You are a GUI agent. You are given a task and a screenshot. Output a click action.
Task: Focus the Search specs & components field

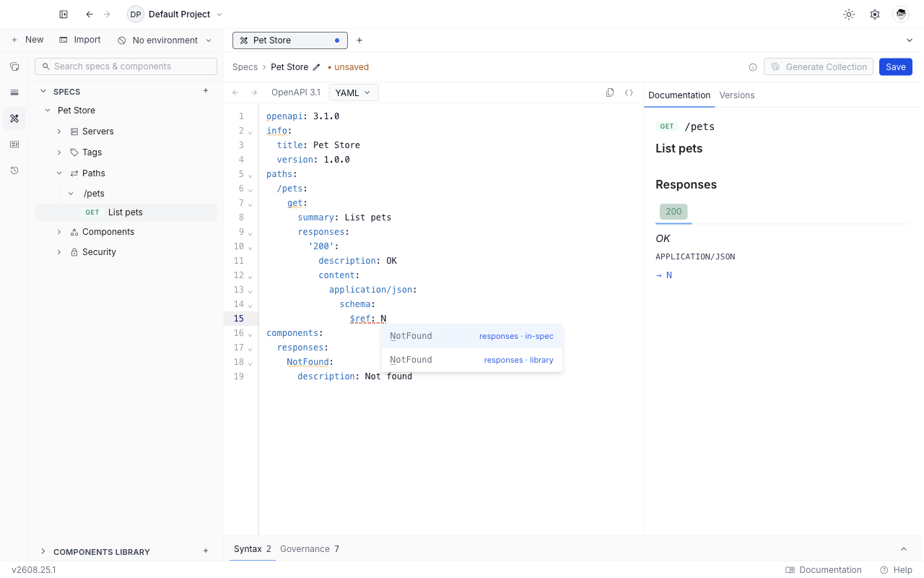click(126, 66)
